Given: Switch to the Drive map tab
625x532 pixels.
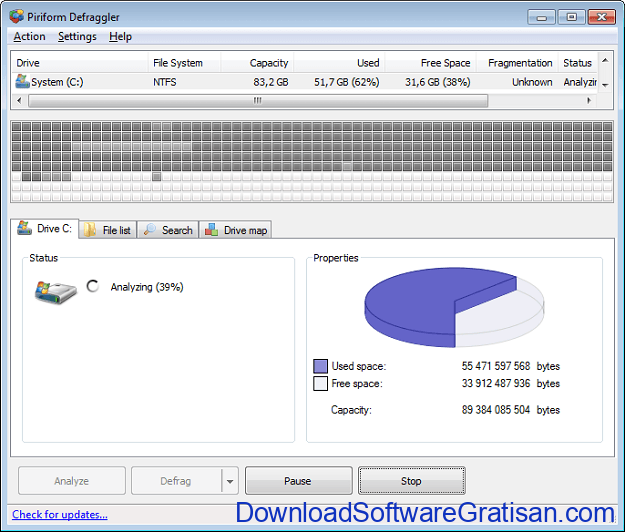Looking at the screenshot, I should pyautogui.click(x=236, y=230).
